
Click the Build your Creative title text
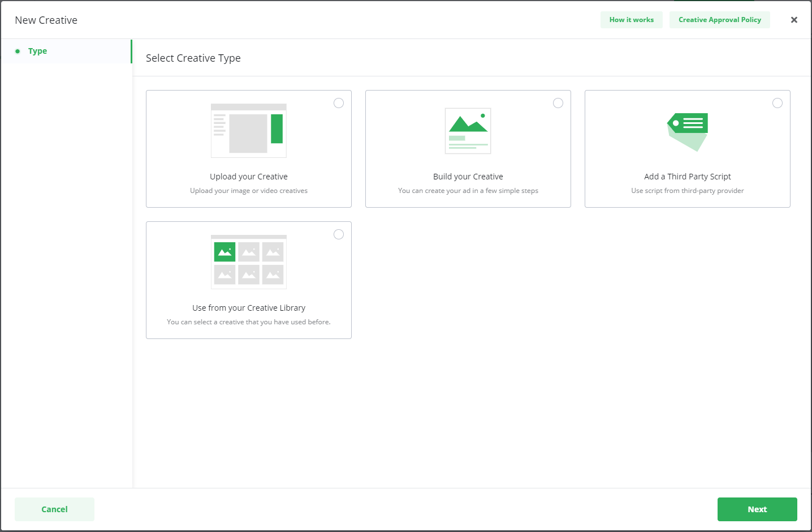pyautogui.click(x=468, y=177)
